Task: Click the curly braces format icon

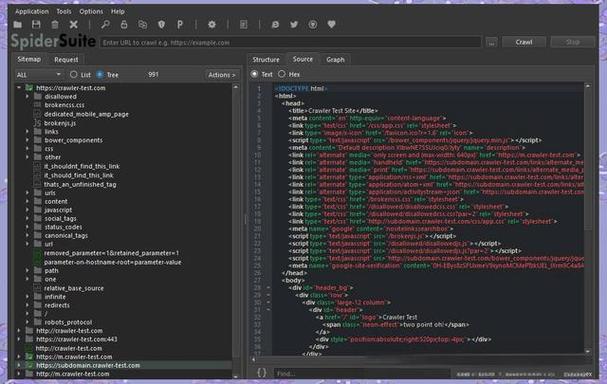Action: (262, 373)
